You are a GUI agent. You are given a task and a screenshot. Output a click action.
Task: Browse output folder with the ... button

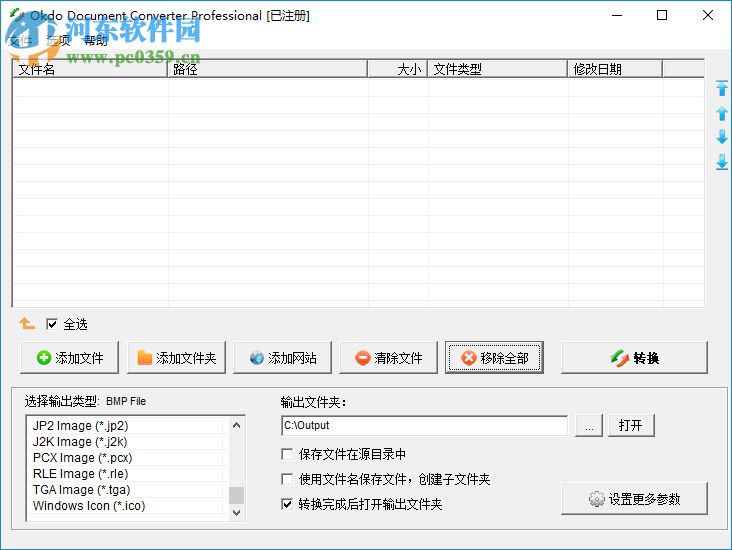[x=589, y=425]
